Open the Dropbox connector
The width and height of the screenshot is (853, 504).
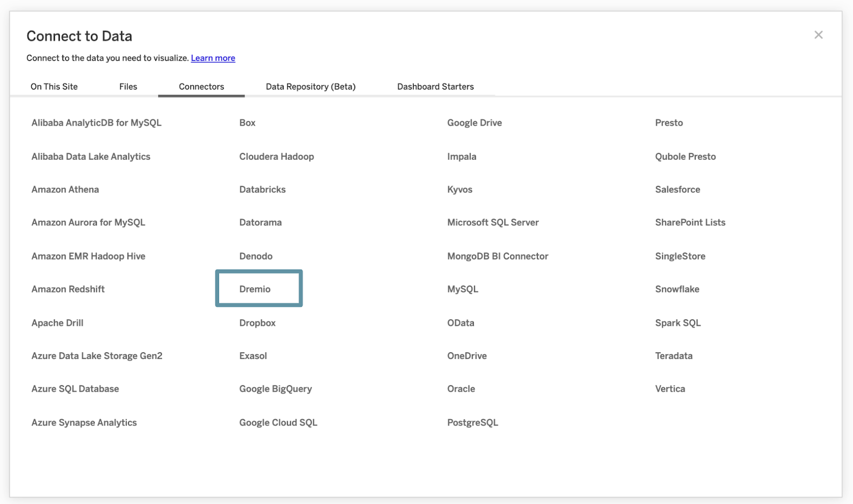tap(257, 322)
